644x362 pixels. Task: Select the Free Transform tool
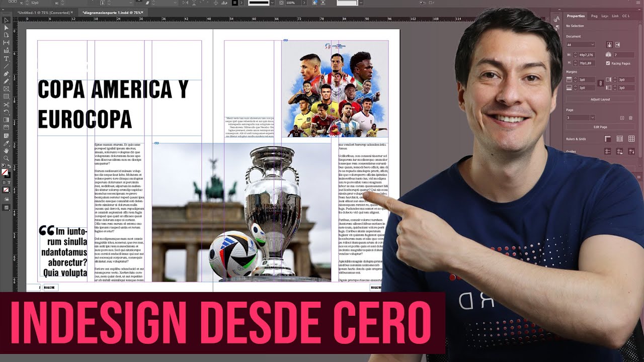(x=6, y=112)
